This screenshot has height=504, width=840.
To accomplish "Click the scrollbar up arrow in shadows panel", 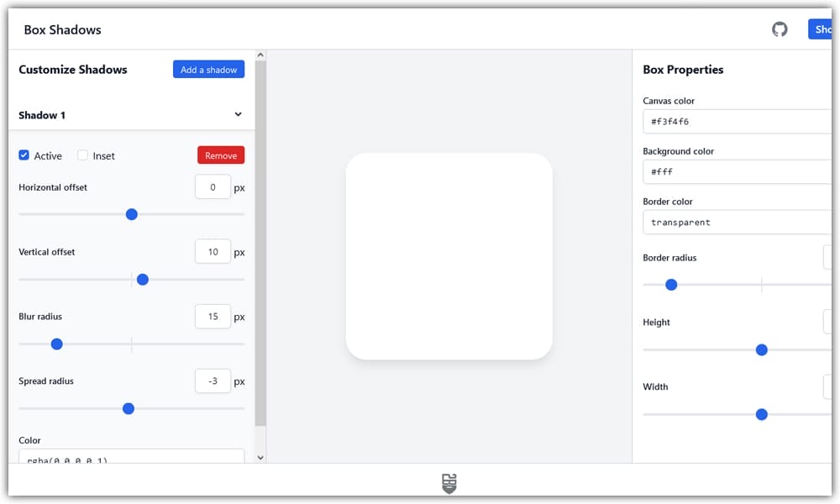I will pyautogui.click(x=260, y=55).
